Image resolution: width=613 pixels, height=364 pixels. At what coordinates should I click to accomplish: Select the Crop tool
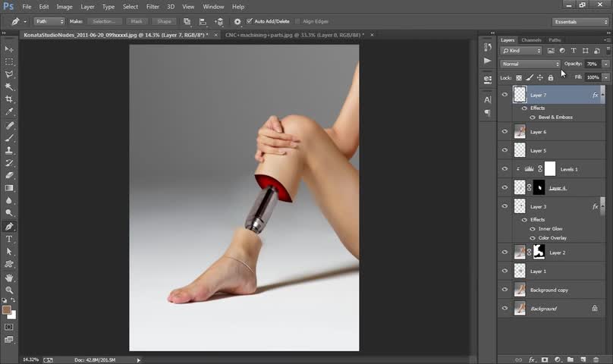pos(9,99)
